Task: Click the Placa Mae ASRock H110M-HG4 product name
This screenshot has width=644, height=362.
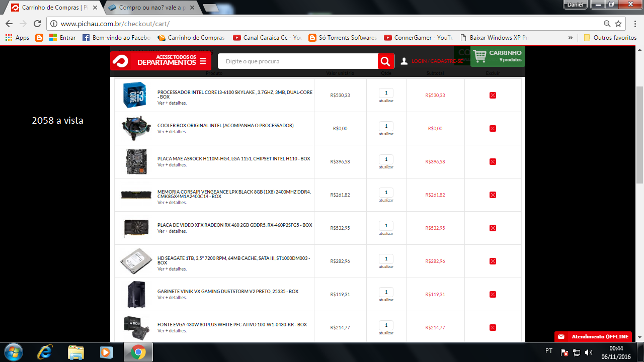Action: [233, 158]
